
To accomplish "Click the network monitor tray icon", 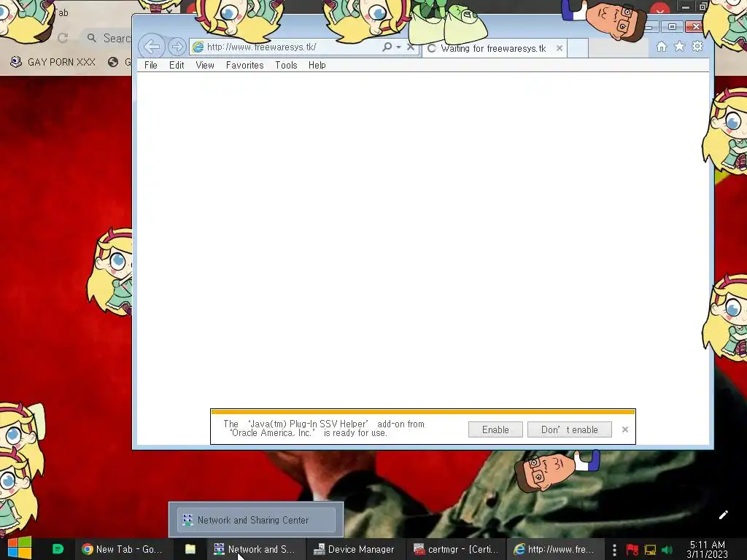I will coord(650,550).
